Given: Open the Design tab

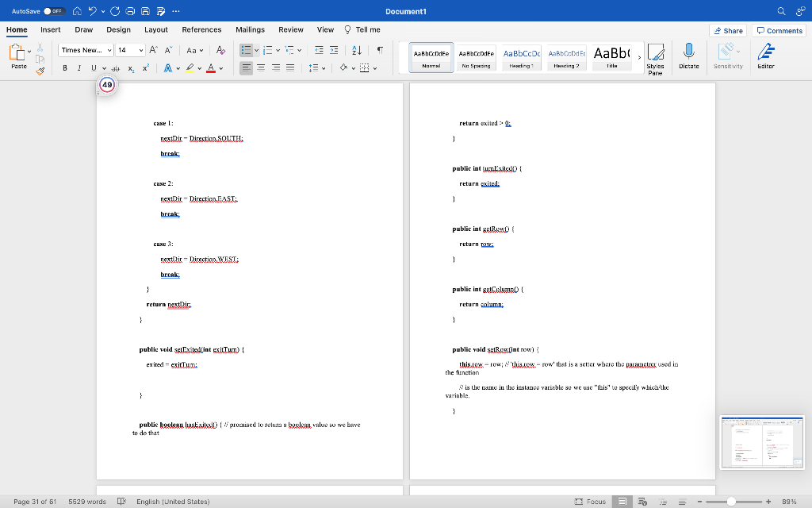Looking at the screenshot, I should tap(118, 29).
